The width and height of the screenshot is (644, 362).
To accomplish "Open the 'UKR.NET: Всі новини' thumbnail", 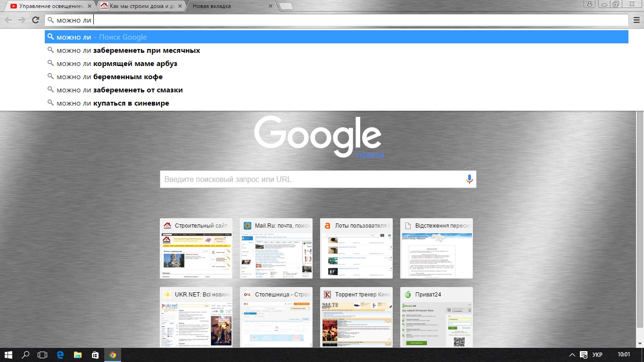I will tap(196, 317).
